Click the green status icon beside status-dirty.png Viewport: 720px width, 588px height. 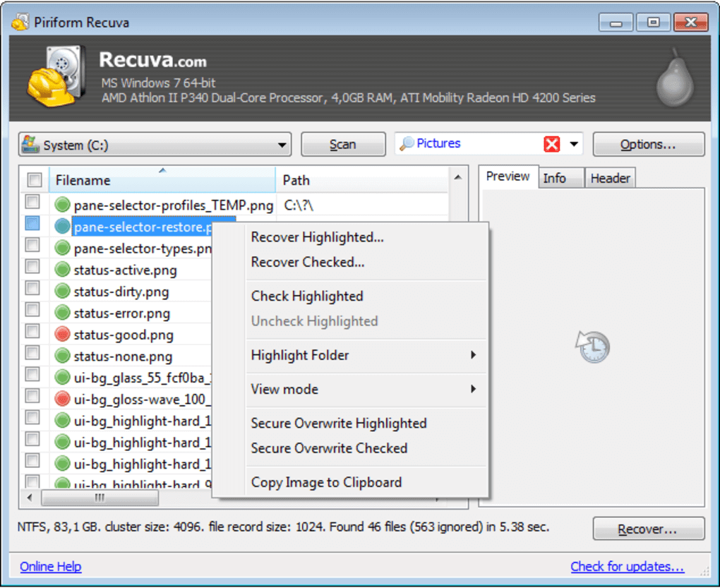pos(62,291)
